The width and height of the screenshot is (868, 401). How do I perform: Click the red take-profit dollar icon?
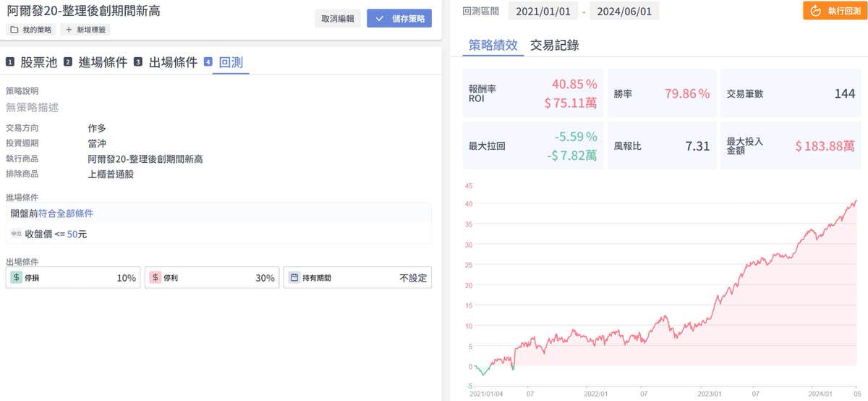[x=156, y=277]
